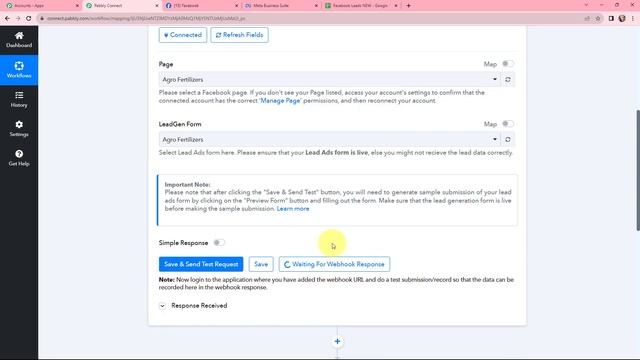Focus the browser address bar
Image resolution: width=640 pixels, height=360 pixels.
(x=310, y=18)
